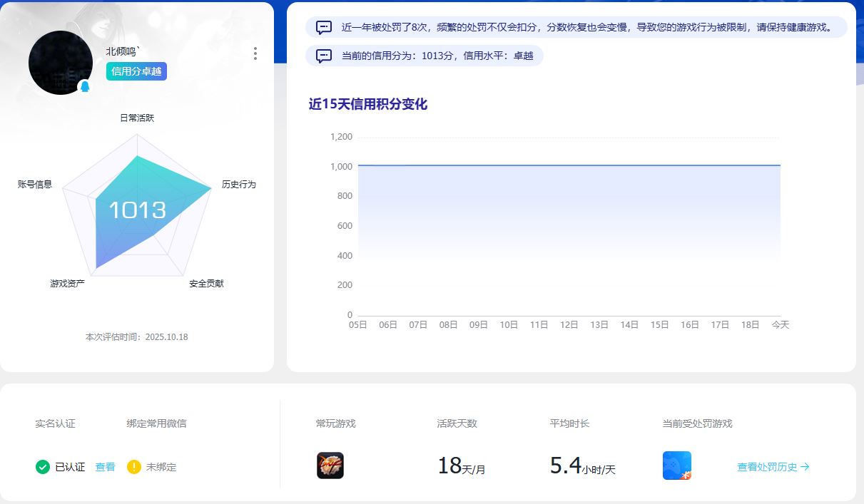864x504 pixels.
Task: Open 查看 link for real-name verification
Action: click(x=106, y=467)
